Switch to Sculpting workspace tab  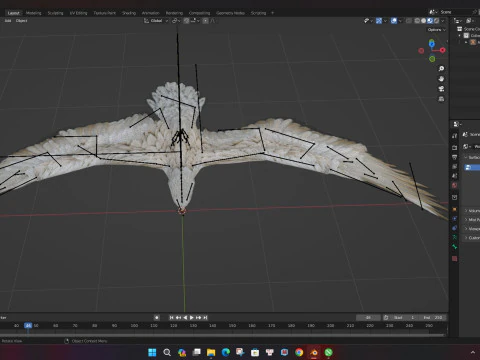[x=55, y=13]
